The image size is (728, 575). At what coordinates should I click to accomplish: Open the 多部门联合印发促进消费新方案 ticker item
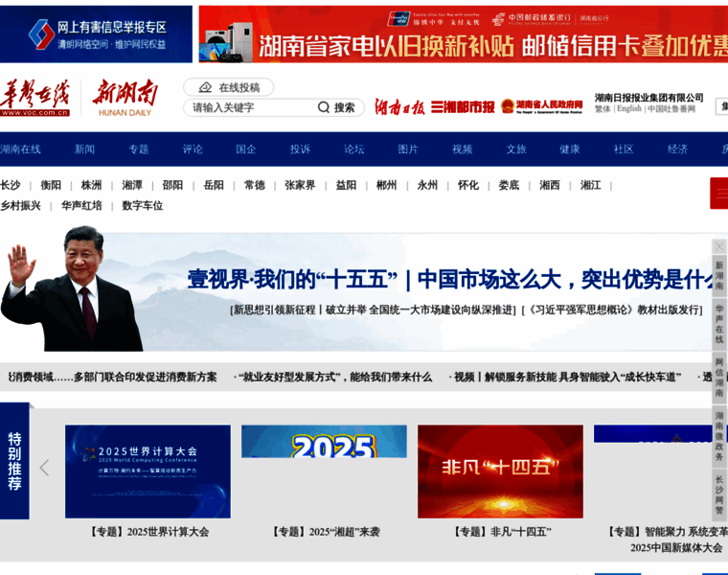click(112, 378)
